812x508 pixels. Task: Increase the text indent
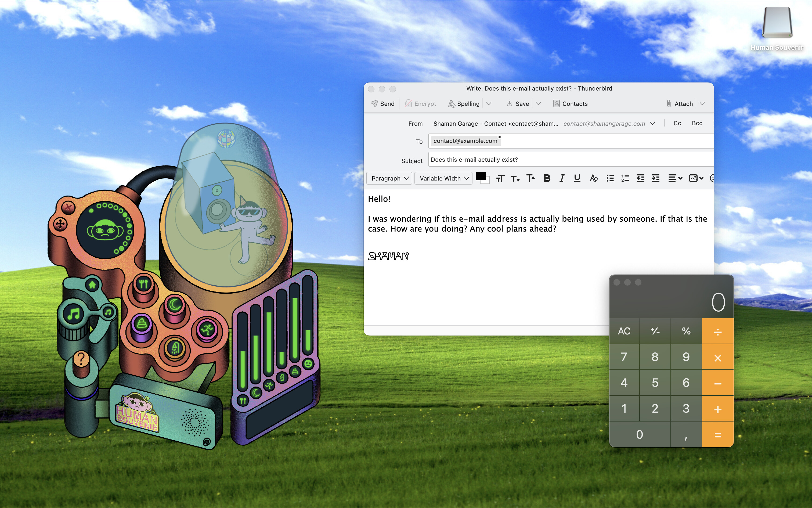point(655,178)
